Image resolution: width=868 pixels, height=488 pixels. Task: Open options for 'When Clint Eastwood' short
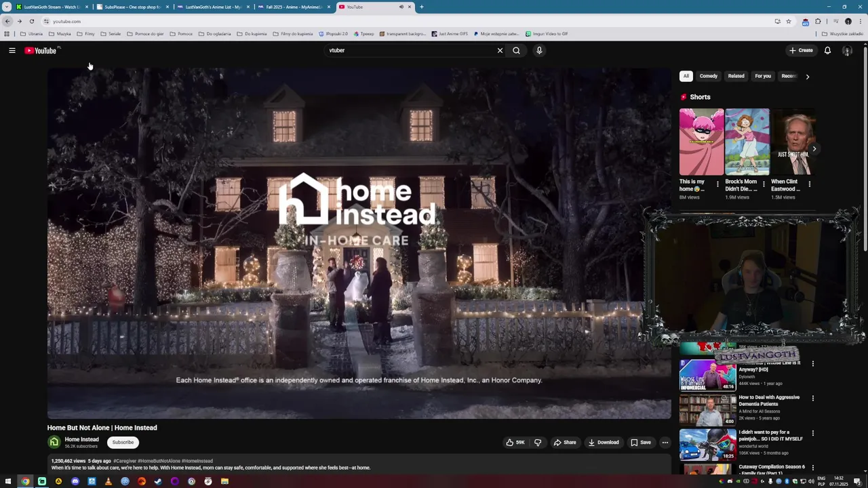point(809,184)
